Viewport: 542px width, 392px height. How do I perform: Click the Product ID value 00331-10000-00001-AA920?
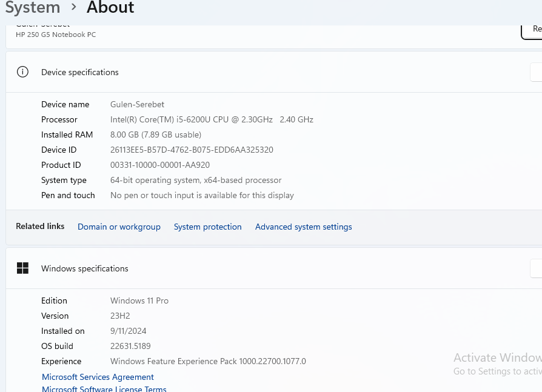coord(160,165)
